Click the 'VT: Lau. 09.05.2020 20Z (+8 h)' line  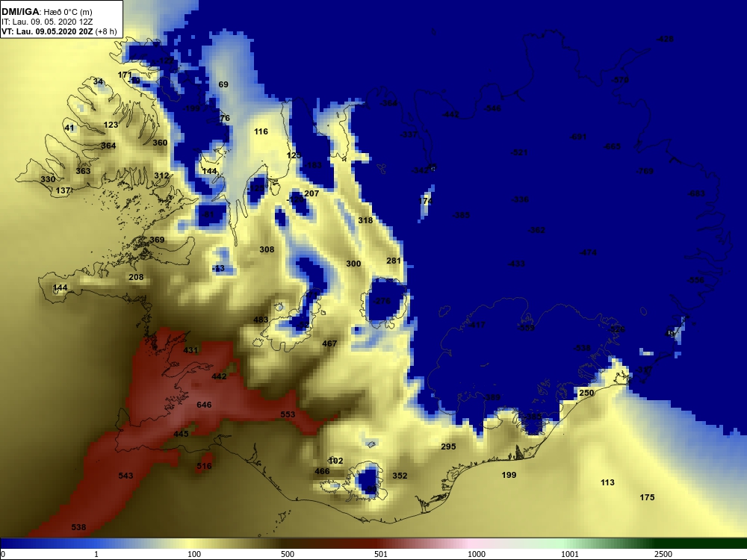(59, 31)
